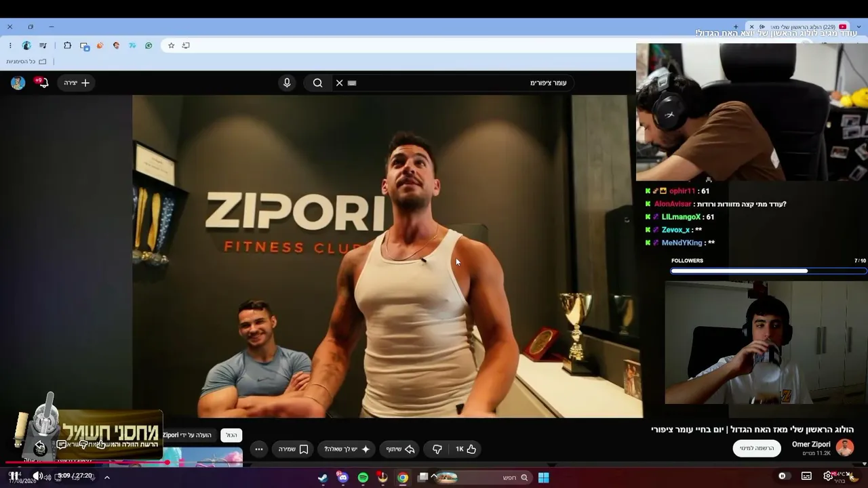Click the Ask (יש לך שאלה?) button
868x488 pixels.
coord(347,449)
